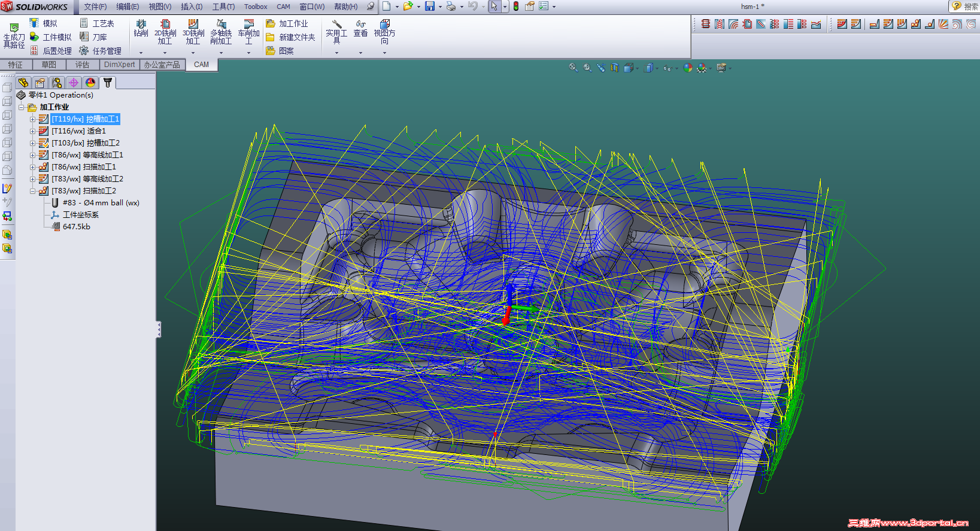Image resolution: width=980 pixels, height=531 pixels.
Task: Click the 实用工具 utilities wrench icon
Action: pyautogui.click(x=336, y=24)
